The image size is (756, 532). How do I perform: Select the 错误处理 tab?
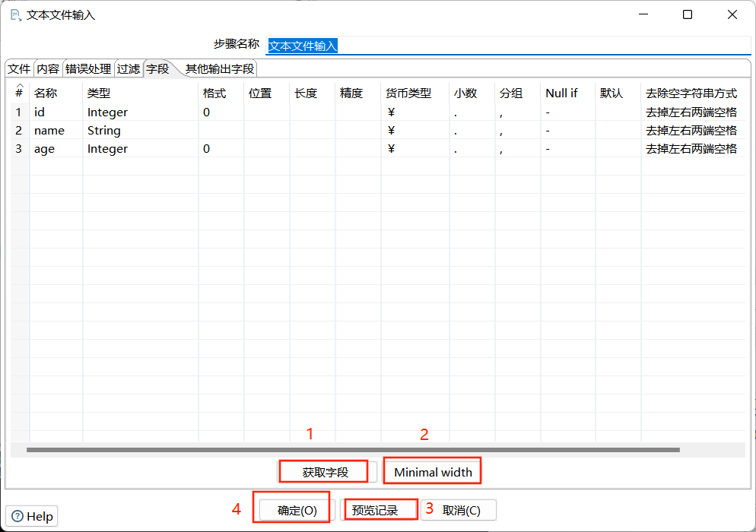(x=88, y=69)
